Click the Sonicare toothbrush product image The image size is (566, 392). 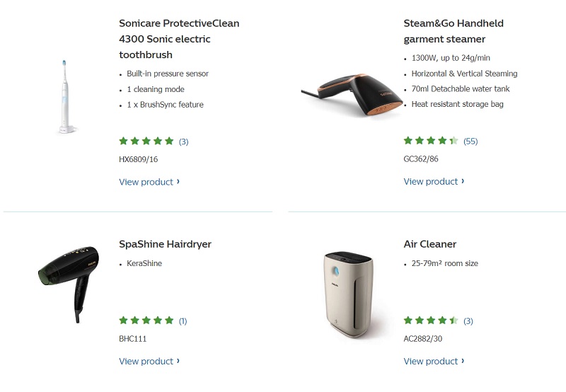tap(65, 96)
